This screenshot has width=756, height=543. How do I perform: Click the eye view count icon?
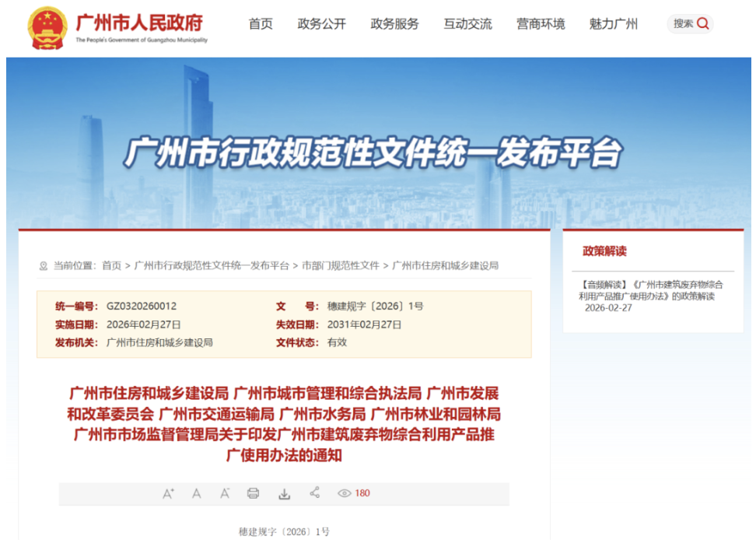point(345,493)
